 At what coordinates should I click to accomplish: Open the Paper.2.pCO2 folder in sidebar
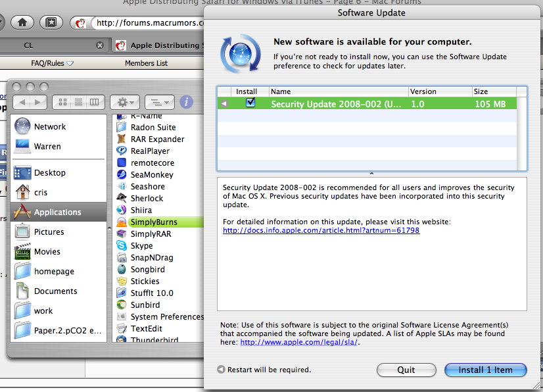[58, 331]
